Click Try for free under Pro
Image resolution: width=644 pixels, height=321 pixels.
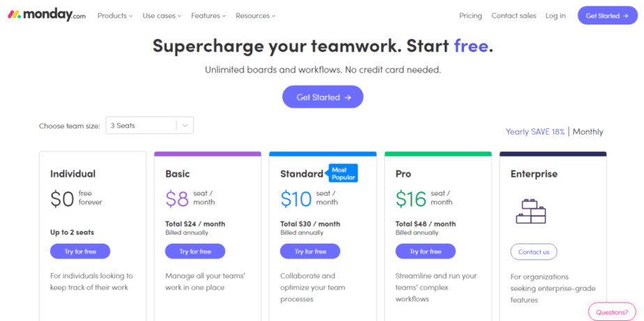pos(425,251)
